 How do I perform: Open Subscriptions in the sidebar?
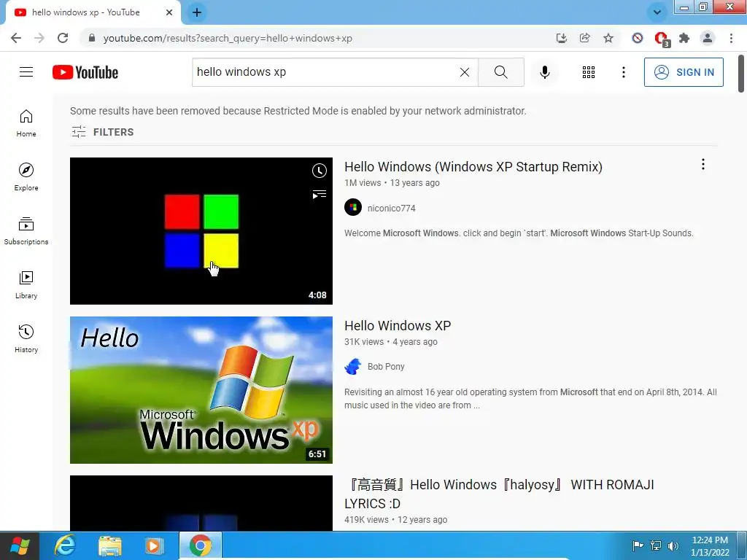pyautogui.click(x=26, y=231)
